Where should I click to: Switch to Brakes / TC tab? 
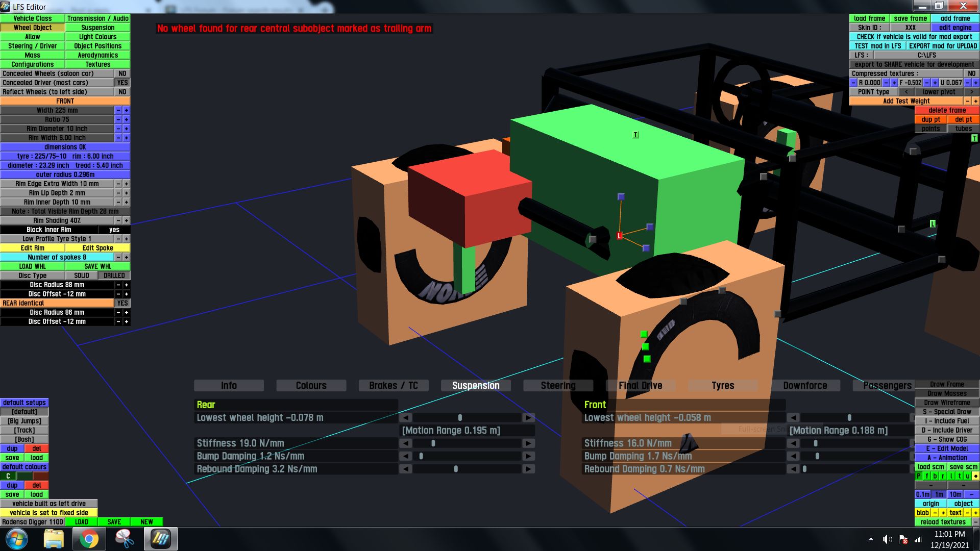[393, 386]
